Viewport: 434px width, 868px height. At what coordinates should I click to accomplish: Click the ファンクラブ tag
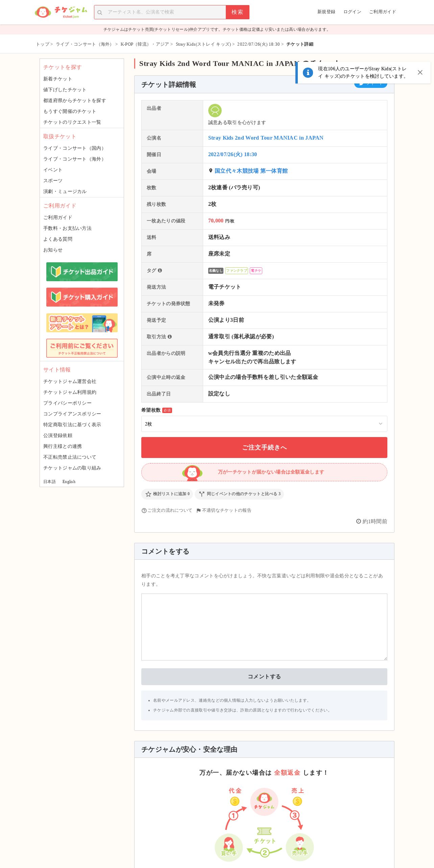tap(237, 271)
